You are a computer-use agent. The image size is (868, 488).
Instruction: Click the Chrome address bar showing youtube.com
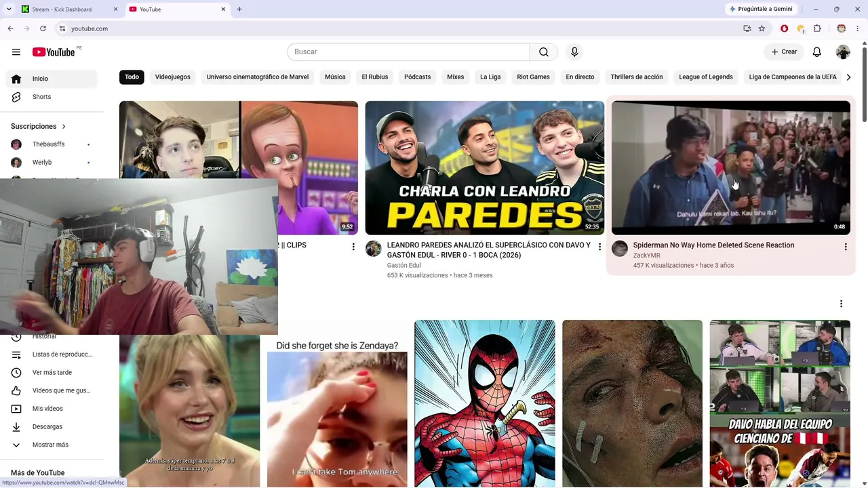400,28
